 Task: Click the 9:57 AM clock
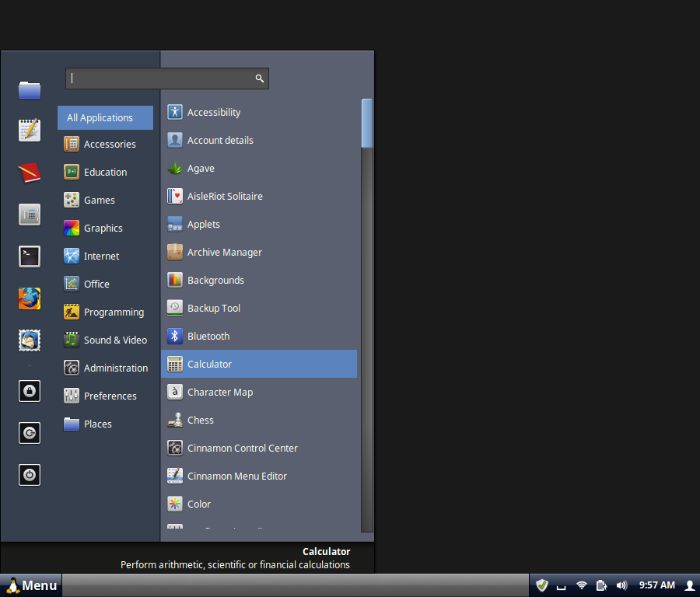coord(656,585)
